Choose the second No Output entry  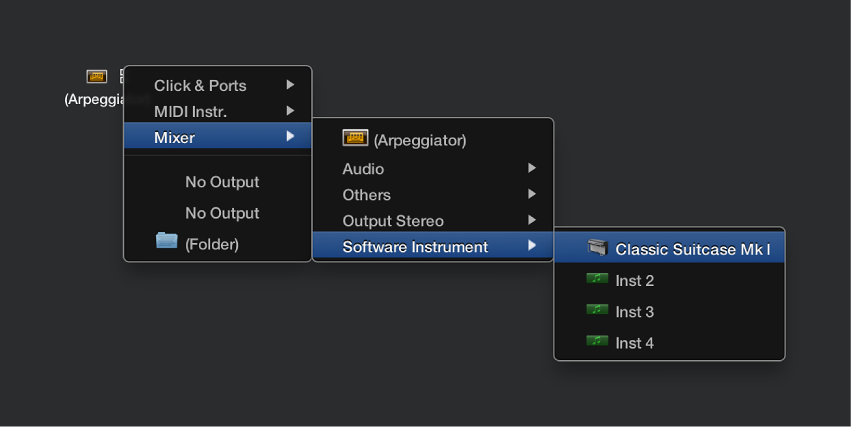click(x=218, y=213)
